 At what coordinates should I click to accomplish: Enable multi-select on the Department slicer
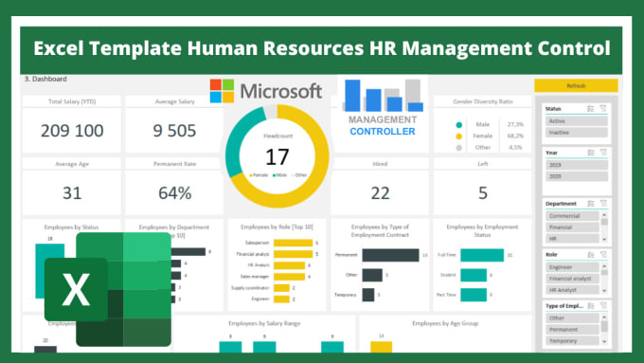pyautogui.click(x=591, y=204)
